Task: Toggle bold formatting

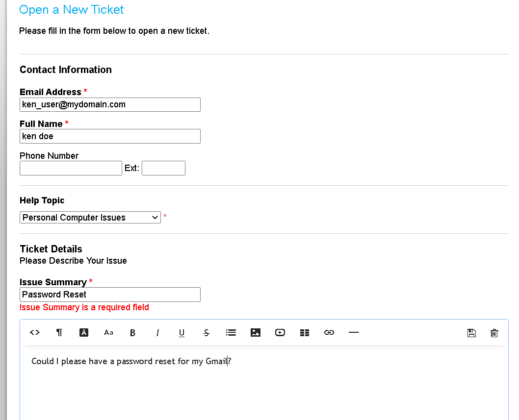Action: point(133,333)
